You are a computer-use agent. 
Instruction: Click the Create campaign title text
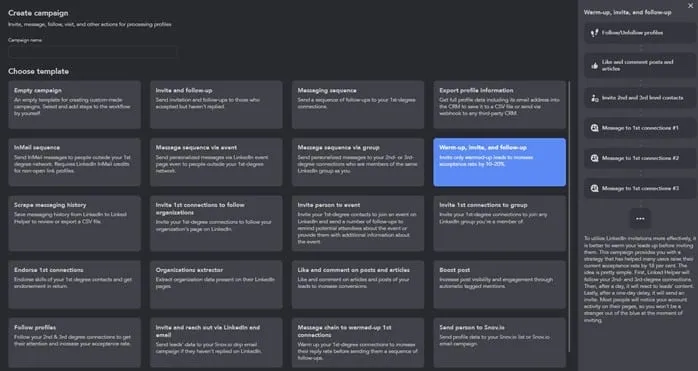(38, 13)
